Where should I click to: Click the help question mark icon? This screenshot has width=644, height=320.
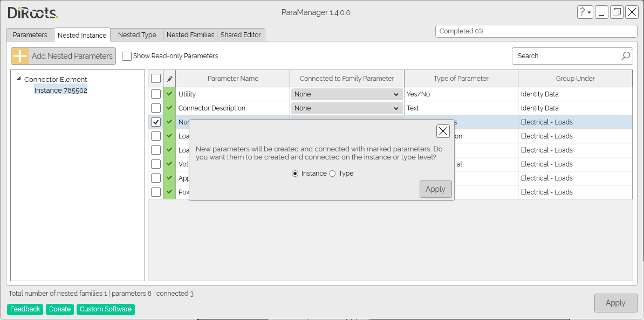[583, 12]
